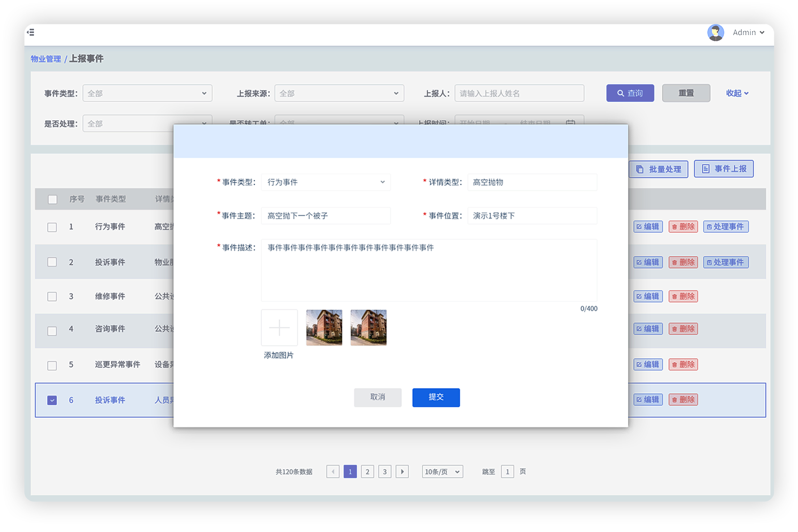This screenshot has height=532, width=798.
Task: Uncheck the row 6 投诉事件 checkbox
Action: tap(52, 400)
